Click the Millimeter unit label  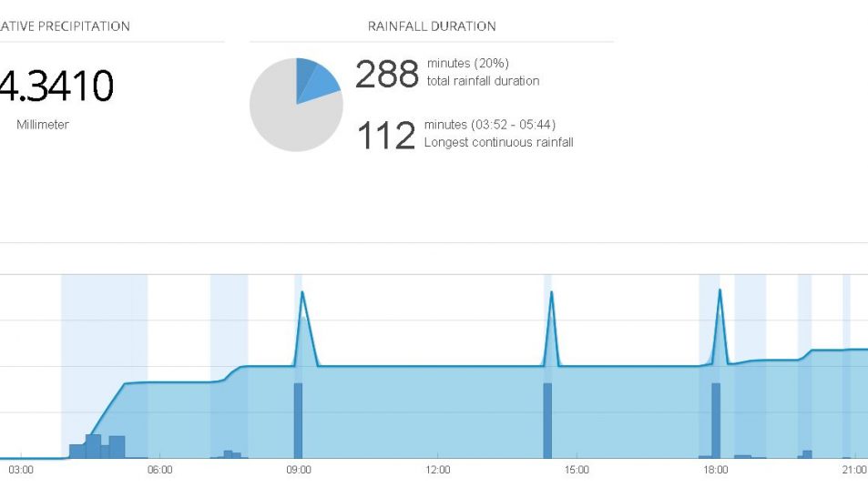point(42,125)
